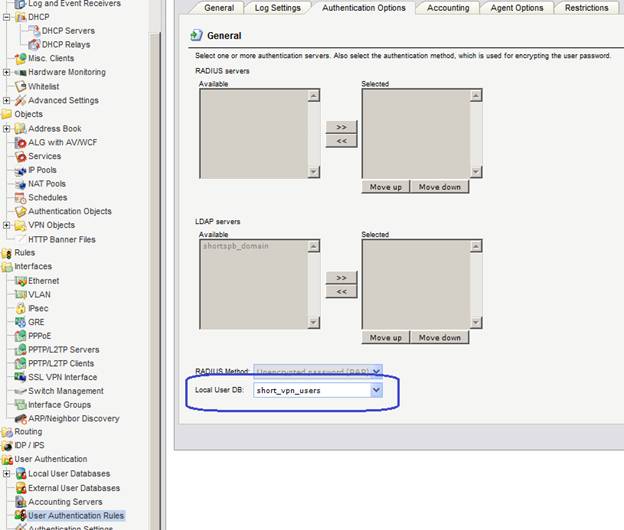Open the Rules section
The width and height of the screenshot is (624, 530).
tap(25, 253)
